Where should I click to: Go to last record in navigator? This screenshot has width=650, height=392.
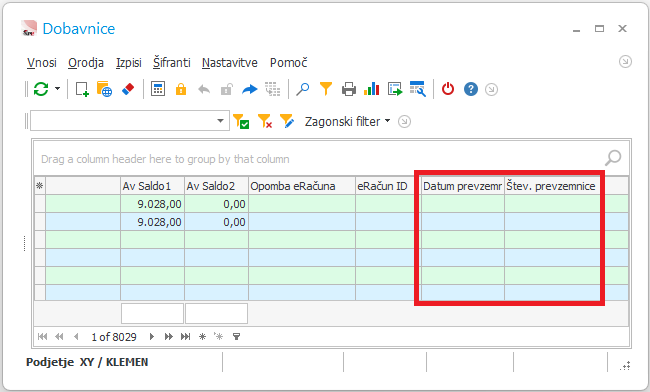pyautogui.click(x=185, y=336)
